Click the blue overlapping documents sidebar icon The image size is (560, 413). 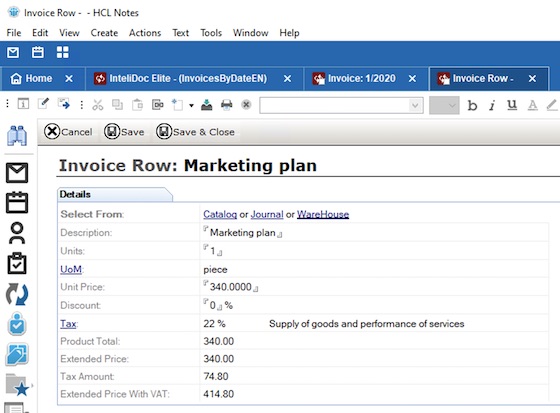point(17,354)
